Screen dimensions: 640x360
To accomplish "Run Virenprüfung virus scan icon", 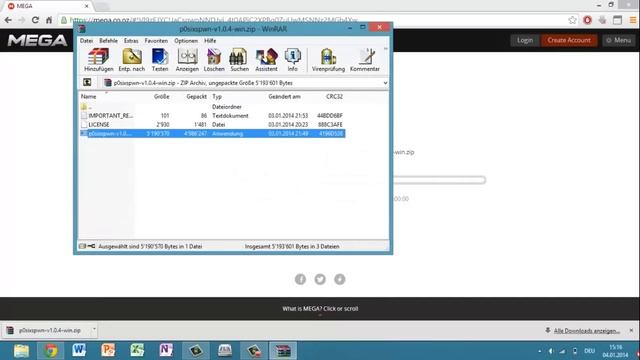I will pos(328,60).
